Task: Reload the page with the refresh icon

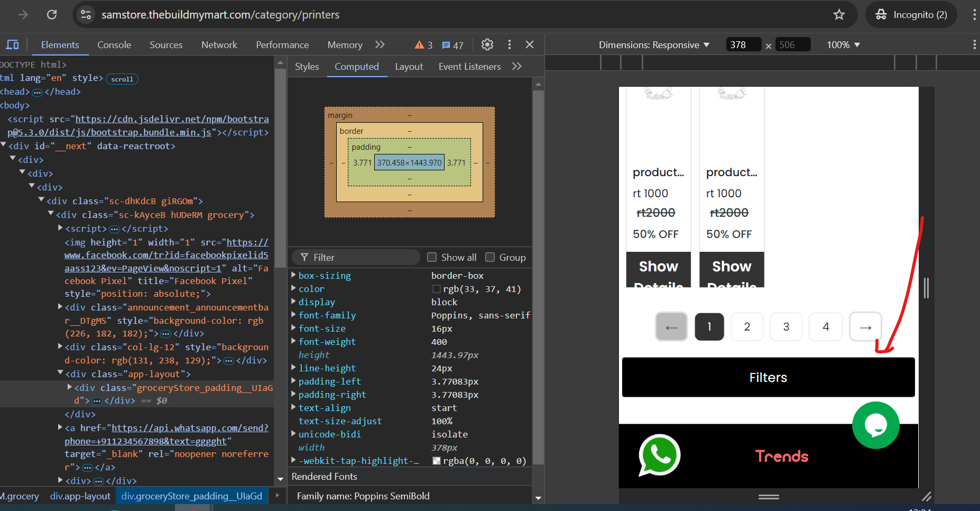Action: (x=52, y=15)
